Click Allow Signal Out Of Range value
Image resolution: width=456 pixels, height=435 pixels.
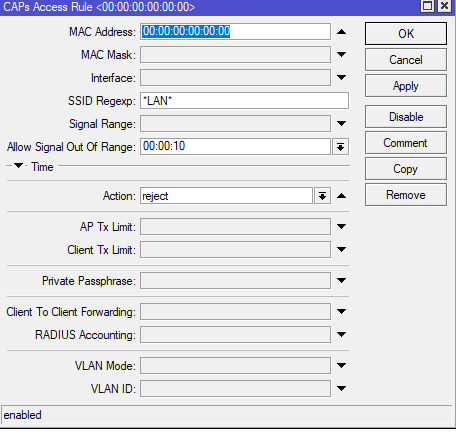pyautogui.click(x=235, y=147)
